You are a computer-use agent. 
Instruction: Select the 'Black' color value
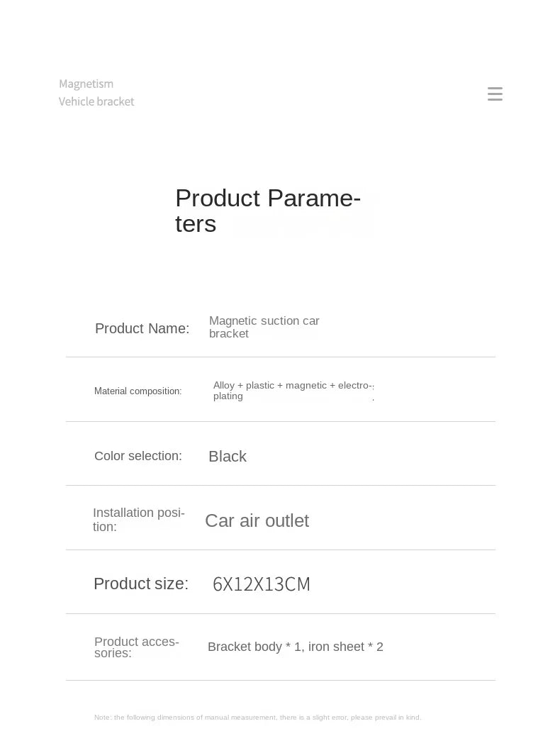228,457
